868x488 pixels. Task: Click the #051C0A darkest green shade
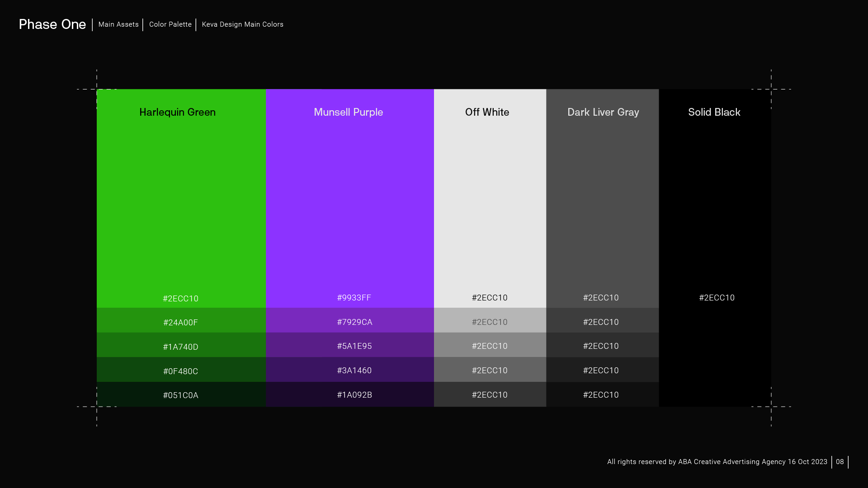pyautogui.click(x=180, y=395)
